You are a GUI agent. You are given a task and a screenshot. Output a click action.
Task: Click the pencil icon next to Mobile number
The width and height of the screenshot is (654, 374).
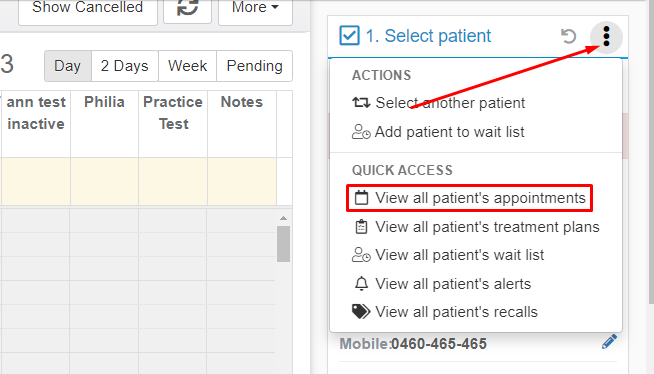coord(609,341)
